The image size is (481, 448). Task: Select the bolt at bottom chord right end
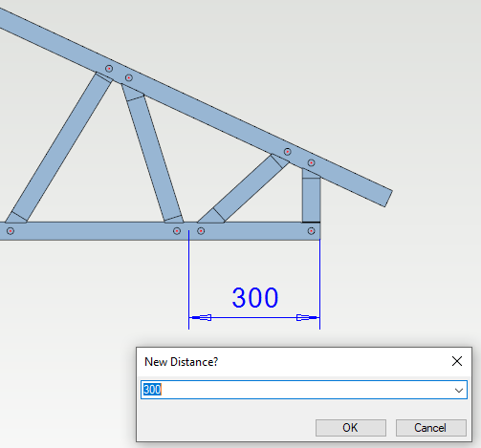(312, 231)
